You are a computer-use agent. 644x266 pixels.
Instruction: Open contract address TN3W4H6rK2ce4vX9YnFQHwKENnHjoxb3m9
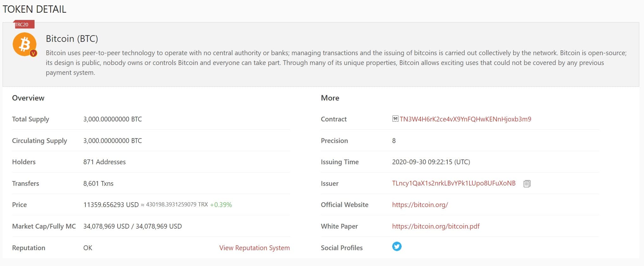(x=465, y=119)
